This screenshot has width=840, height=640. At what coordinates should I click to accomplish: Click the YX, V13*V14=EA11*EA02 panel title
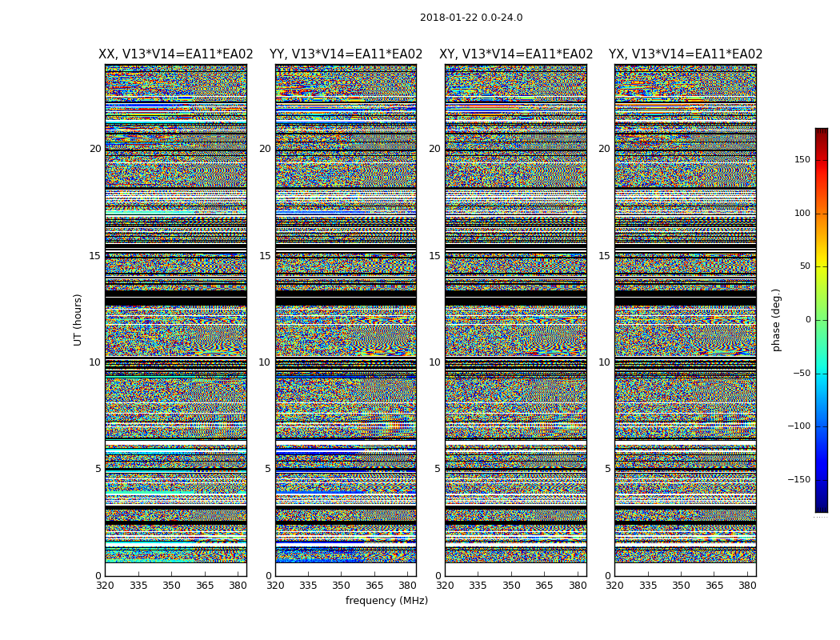click(685, 54)
